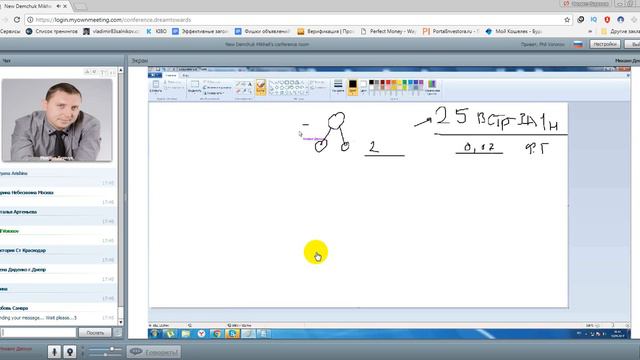This screenshot has width=640, height=360.
Task: Toggle the microphone button
Action: click(54, 351)
